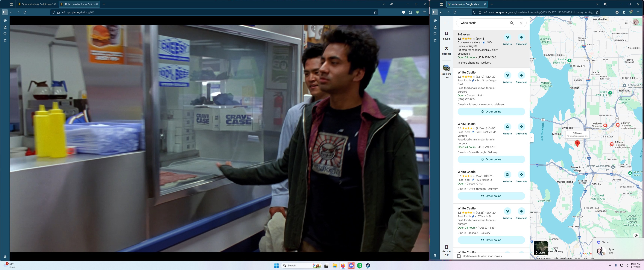The image size is (644, 270).
Task: Expand the list all tabs dropdown
Action: click(x=384, y=4)
